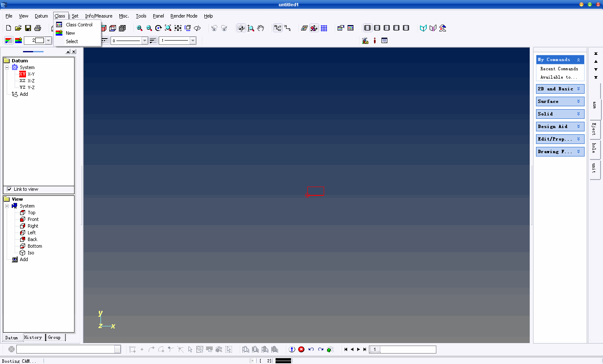Viewport: 603px width, 364px height.
Task: Click the Undo arrow in bottom toolbar
Action: 311,349
